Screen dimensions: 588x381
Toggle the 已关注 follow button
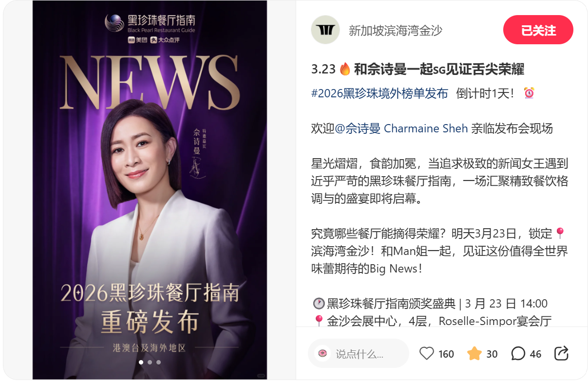coord(538,30)
